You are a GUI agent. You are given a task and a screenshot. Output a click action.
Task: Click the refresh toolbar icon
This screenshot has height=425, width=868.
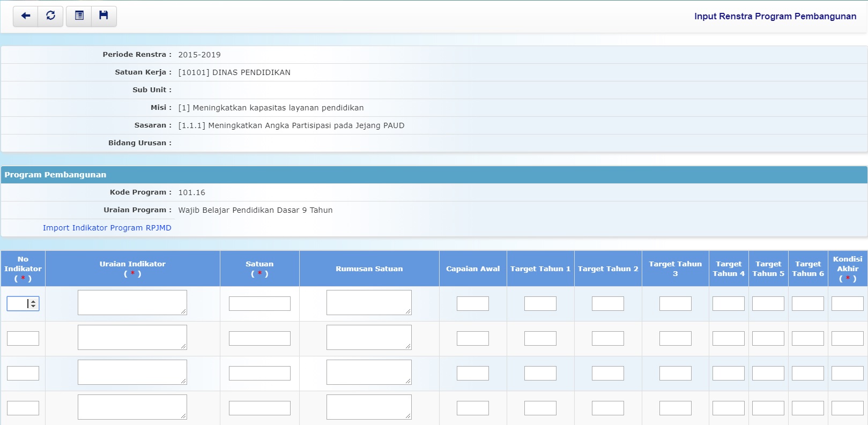(x=50, y=16)
